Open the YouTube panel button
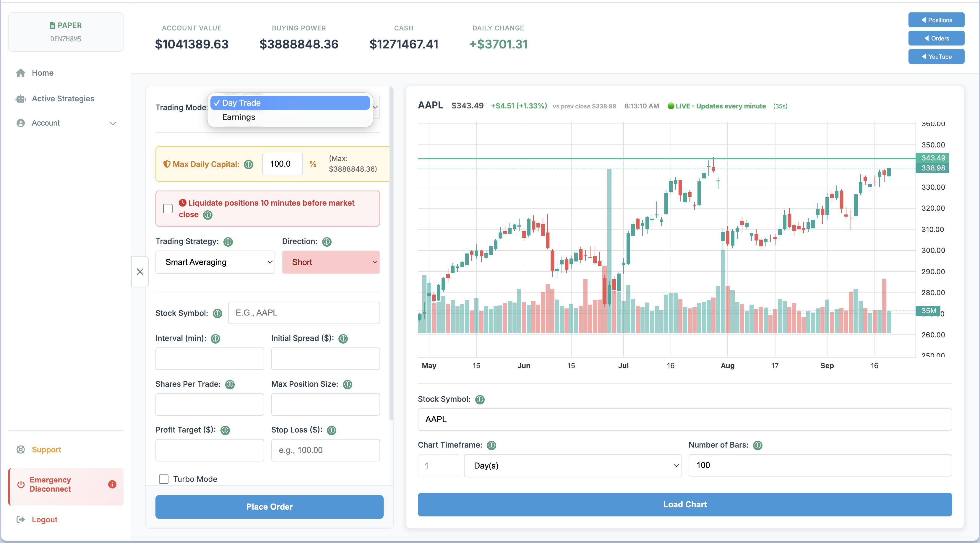Image resolution: width=980 pixels, height=543 pixels. (936, 57)
